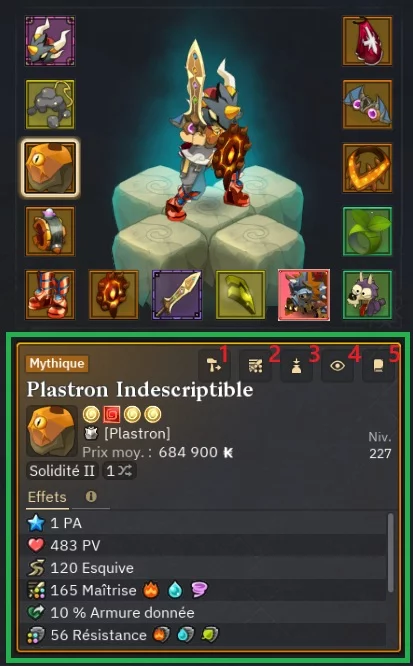This screenshot has height=666, width=413.
Task: Select the orange Plastron Indescriptible slot
Action: [x=50, y=168]
